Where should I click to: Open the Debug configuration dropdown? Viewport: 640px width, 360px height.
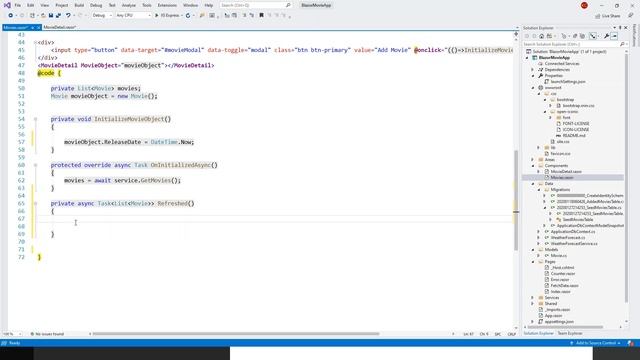coord(102,16)
